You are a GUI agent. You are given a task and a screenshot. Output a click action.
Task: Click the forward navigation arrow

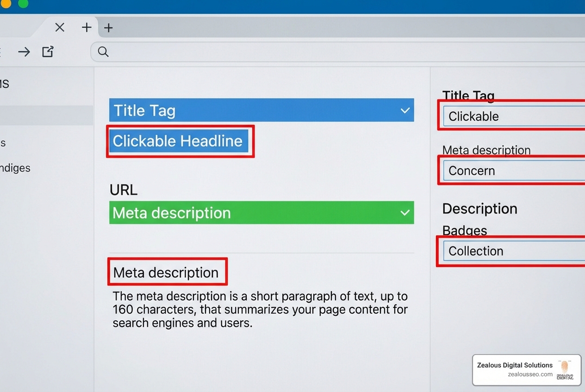24,52
